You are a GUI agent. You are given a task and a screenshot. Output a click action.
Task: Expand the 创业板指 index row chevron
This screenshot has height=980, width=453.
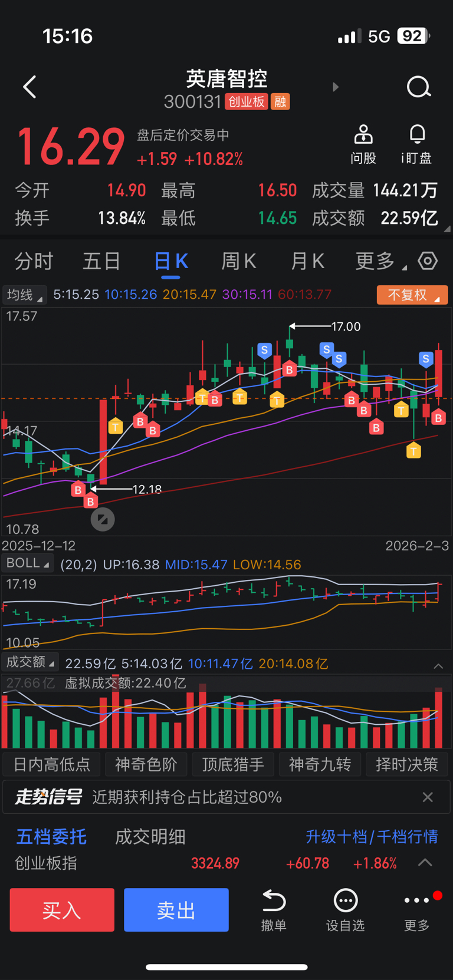coord(425,863)
